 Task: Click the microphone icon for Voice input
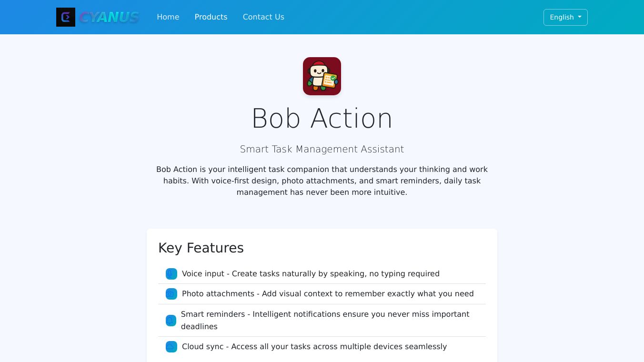click(x=171, y=274)
